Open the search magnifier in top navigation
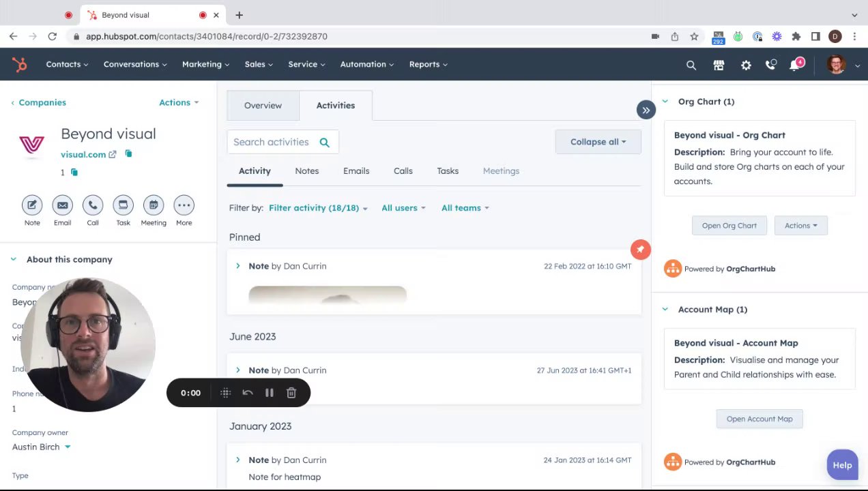Screen dimensions: 868x491 [x=691, y=65]
